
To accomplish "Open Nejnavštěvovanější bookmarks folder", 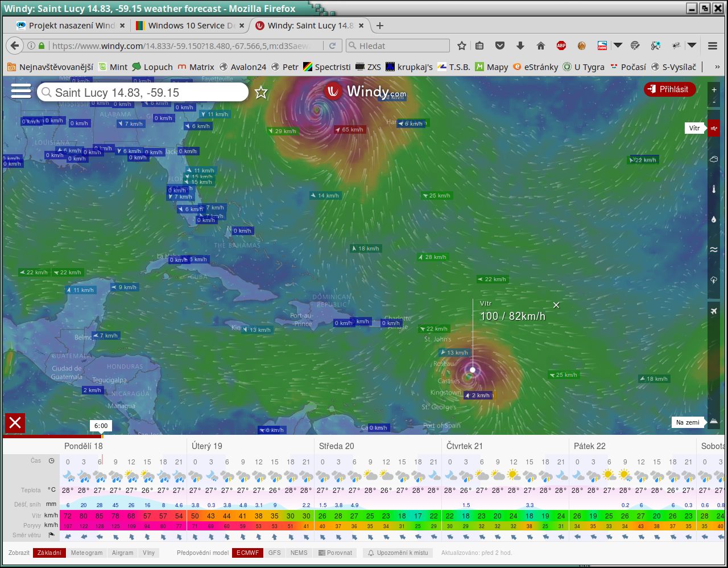I will [50, 67].
